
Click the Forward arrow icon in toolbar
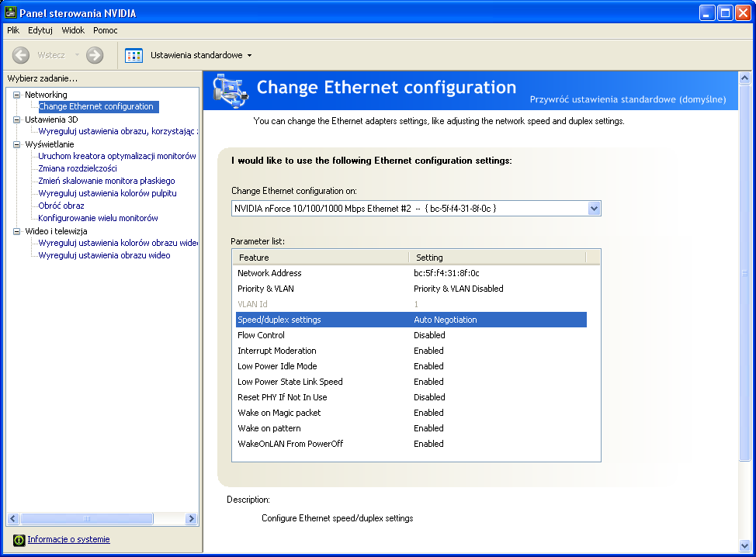pos(95,55)
